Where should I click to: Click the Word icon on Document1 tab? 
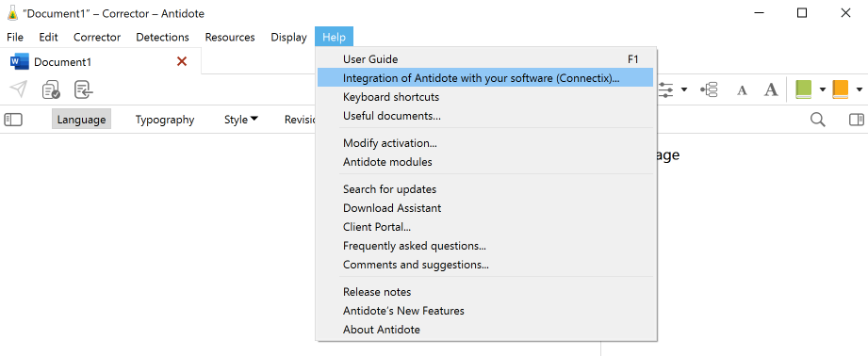click(x=20, y=62)
